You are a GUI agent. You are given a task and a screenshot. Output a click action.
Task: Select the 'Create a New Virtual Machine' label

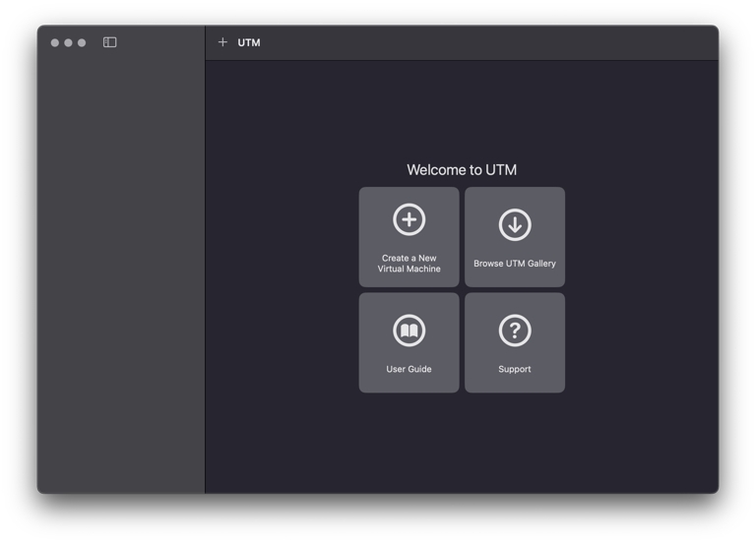click(x=409, y=264)
